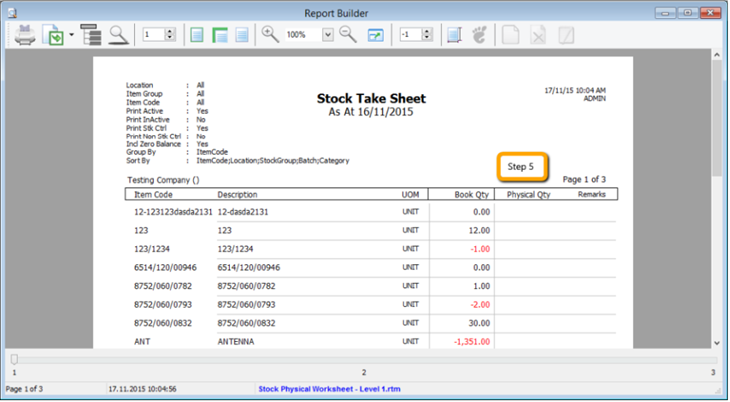Select the 100% actual size view icon

coord(241,35)
